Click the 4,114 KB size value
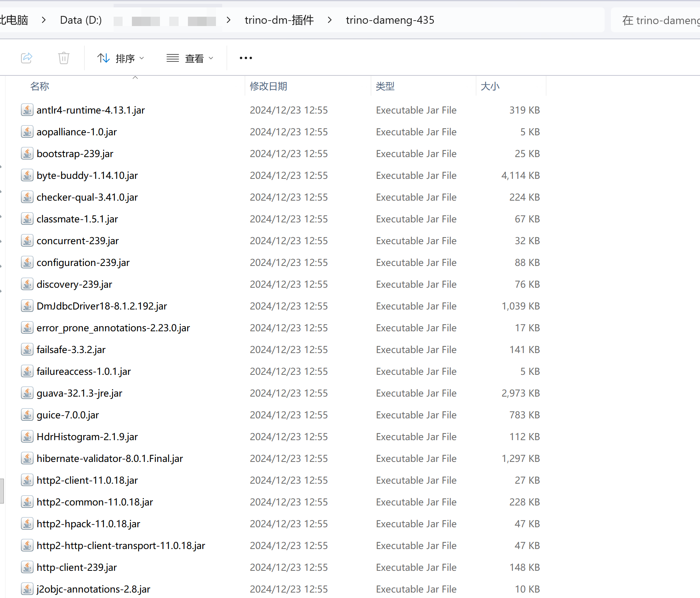The image size is (700, 598). point(521,176)
